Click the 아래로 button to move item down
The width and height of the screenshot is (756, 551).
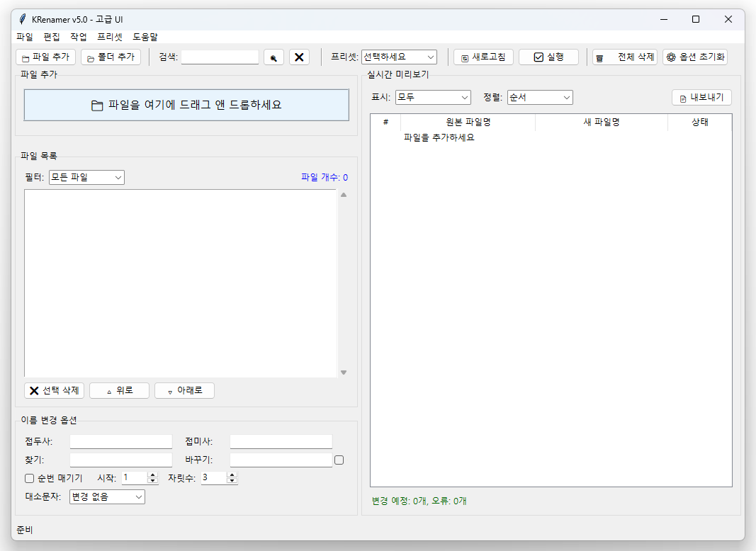184,390
